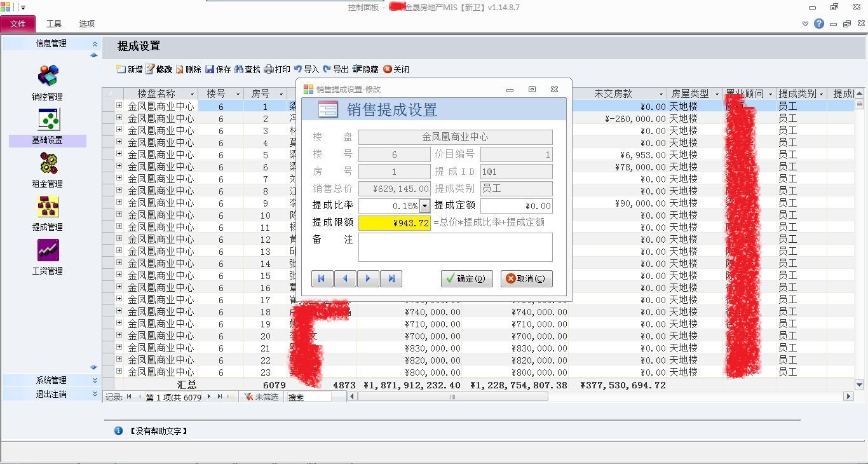Click the quick access toolbar dropdown arrow
This screenshot has height=464, width=868.
[x=24, y=8]
